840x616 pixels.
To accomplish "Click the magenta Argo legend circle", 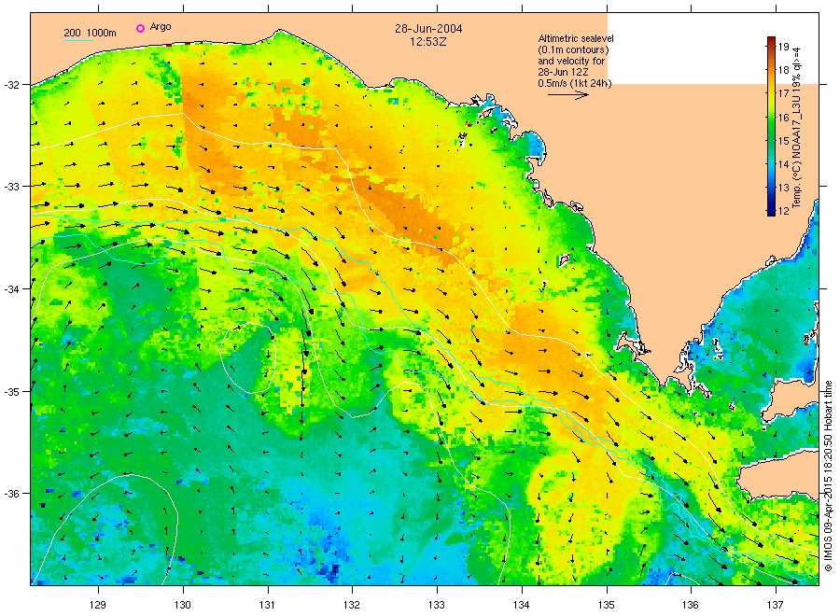I will click(x=140, y=28).
